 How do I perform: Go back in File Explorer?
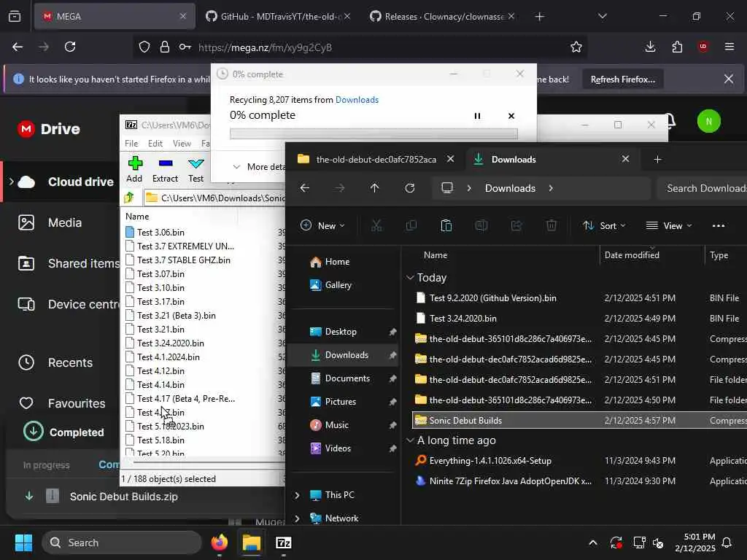[x=305, y=188]
